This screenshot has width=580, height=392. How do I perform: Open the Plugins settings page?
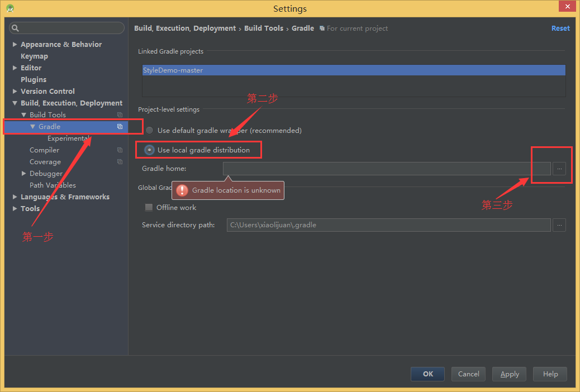tap(34, 80)
